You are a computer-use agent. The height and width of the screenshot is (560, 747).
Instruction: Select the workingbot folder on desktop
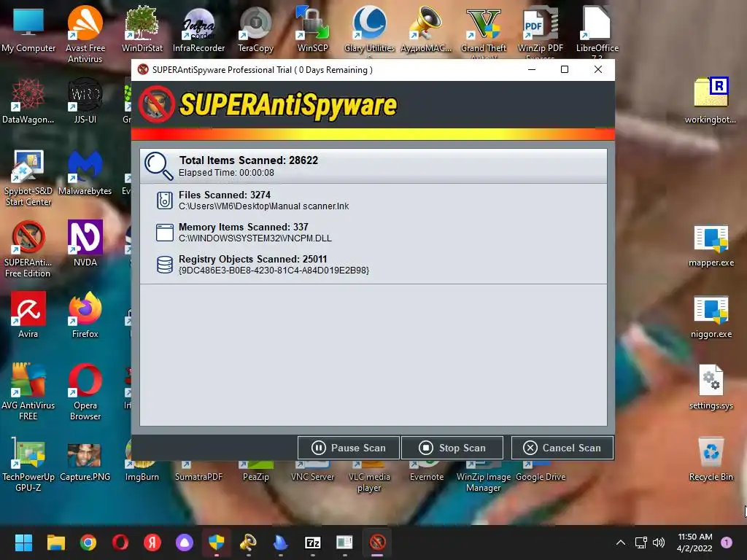click(x=711, y=100)
